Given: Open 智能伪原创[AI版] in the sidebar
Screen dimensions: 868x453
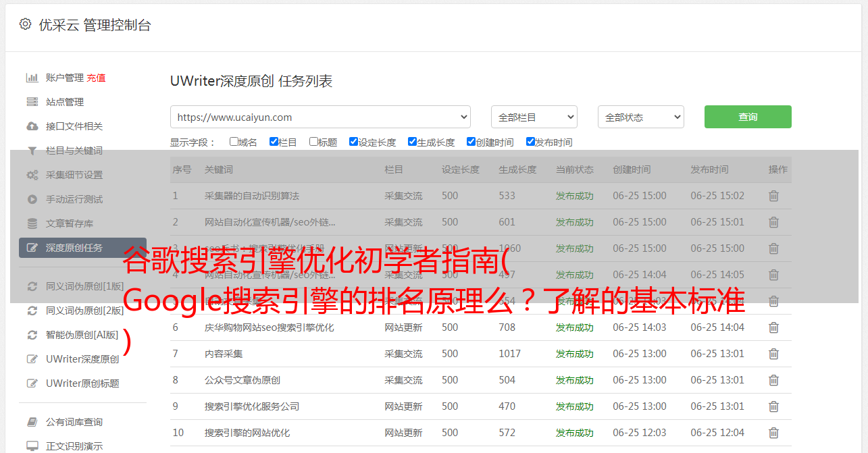Looking at the screenshot, I should point(82,335).
